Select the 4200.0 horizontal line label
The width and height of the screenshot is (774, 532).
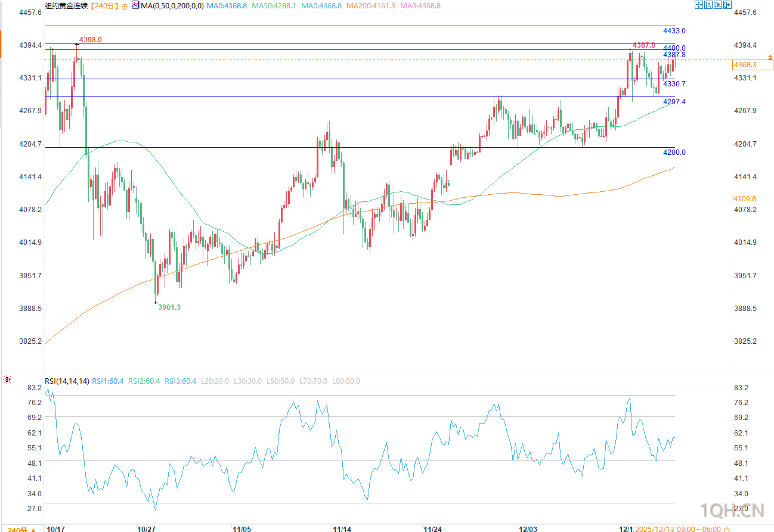(x=674, y=153)
